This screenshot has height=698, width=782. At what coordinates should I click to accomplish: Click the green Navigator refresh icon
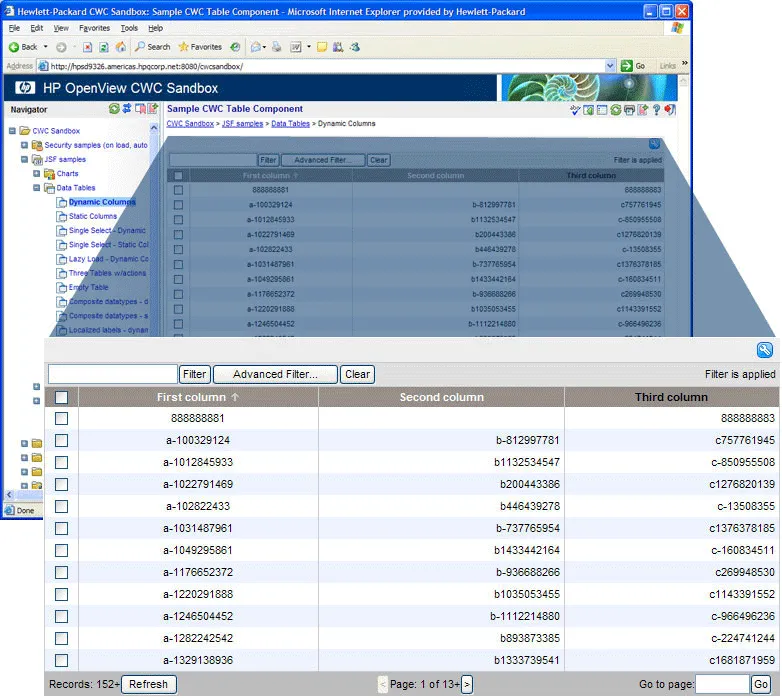(x=114, y=109)
